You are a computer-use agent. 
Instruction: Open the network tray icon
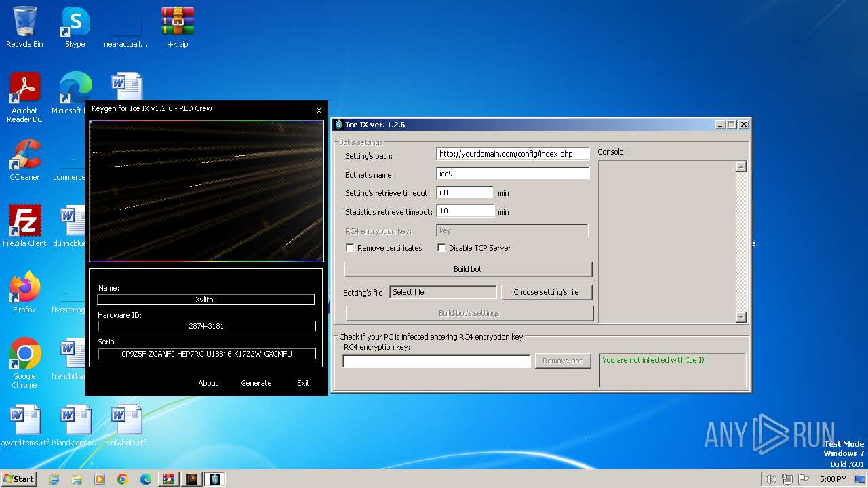click(787, 479)
